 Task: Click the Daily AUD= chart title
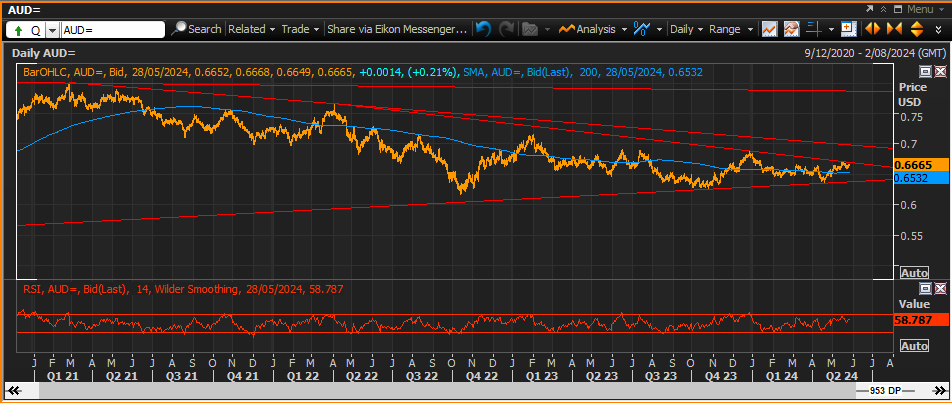coord(44,53)
